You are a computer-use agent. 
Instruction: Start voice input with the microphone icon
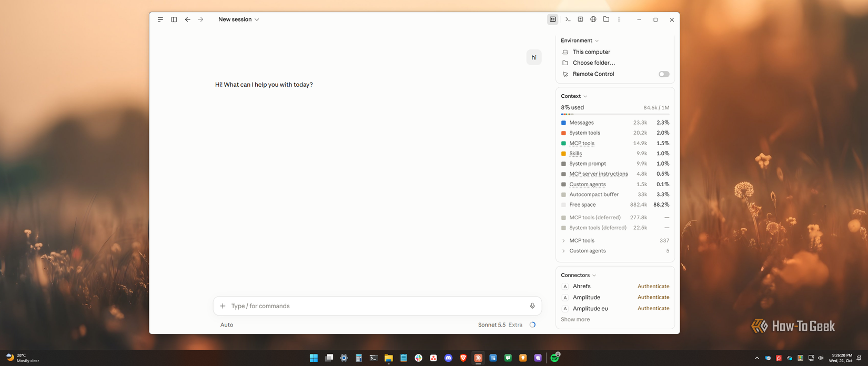tap(532, 306)
